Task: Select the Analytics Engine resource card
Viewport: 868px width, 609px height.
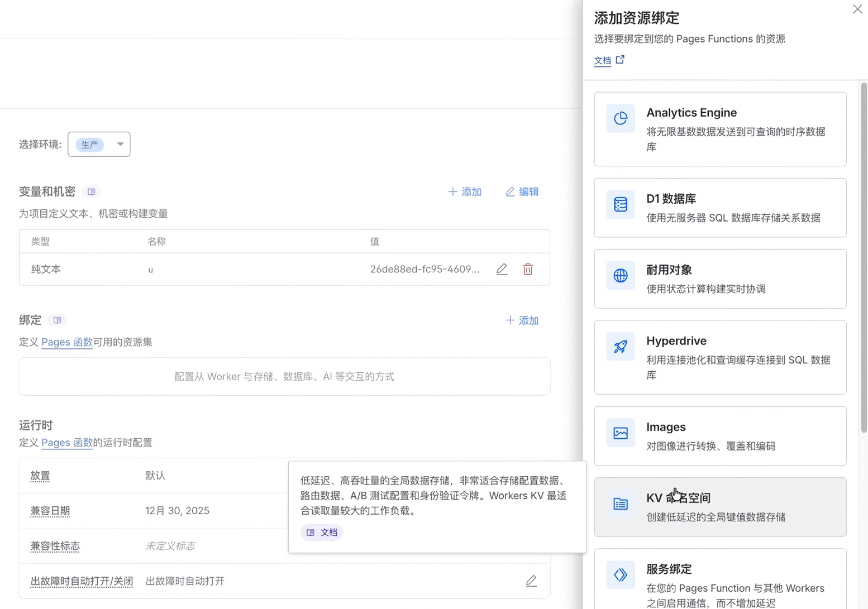Action: tap(720, 129)
